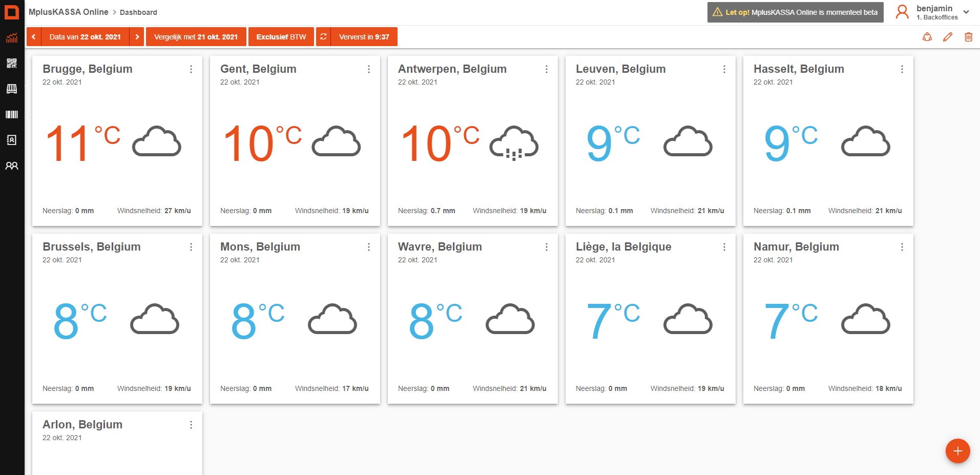Click the pencil edit dashboard icon
This screenshot has width=980, height=475.
point(948,37)
